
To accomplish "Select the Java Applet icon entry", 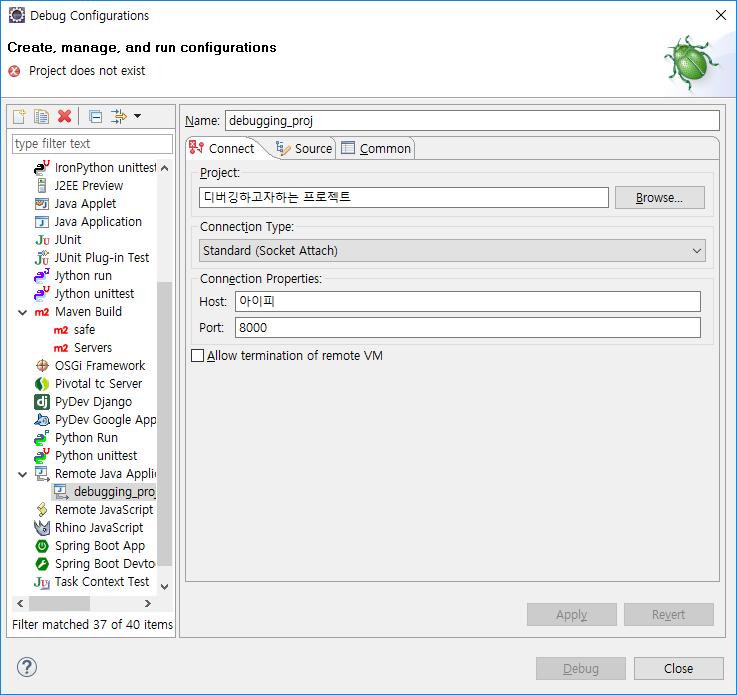I will (x=42, y=204).
